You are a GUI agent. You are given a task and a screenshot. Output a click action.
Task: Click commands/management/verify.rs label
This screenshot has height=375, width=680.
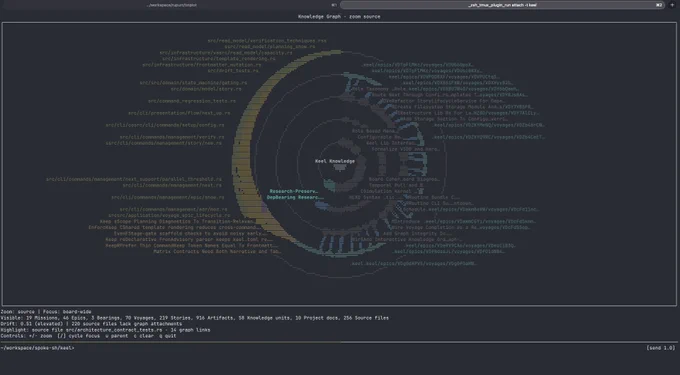(172, 137)
